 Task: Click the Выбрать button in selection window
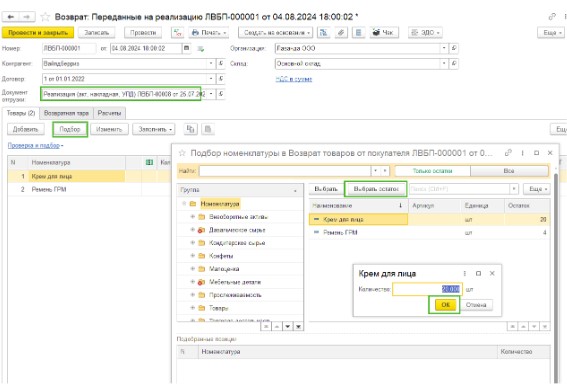tap(326, 189)
